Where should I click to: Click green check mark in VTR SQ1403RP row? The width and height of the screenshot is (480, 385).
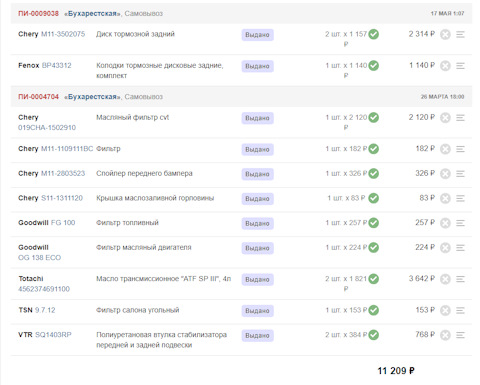(374, 335)
